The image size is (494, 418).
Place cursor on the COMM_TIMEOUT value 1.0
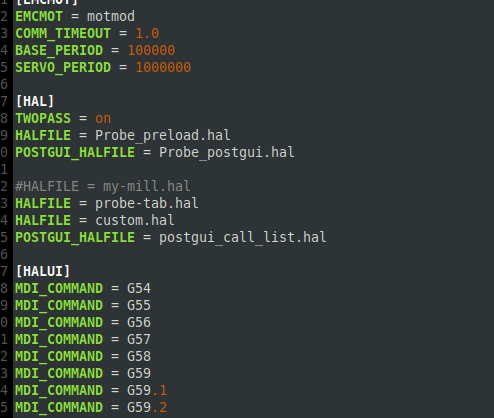(147, 33)
